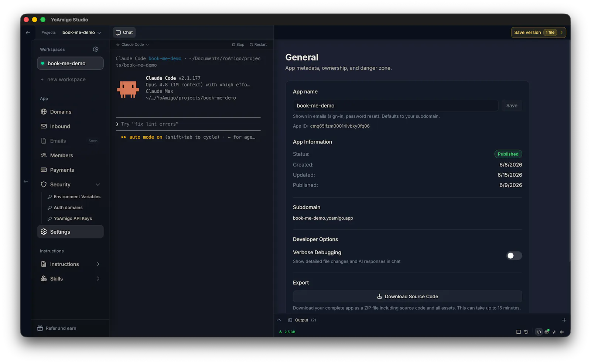Expand the Output panel chevron

click(x=279, y=320)
